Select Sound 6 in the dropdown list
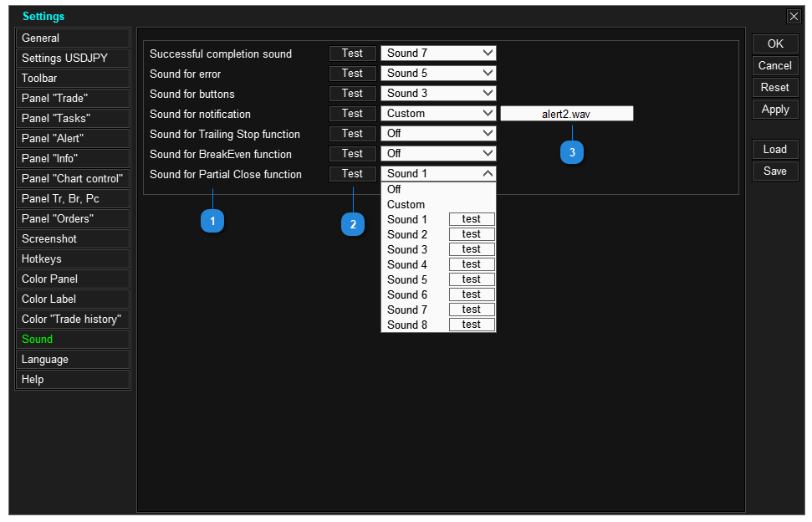812x522 pixels. click(x=407, y=294)
